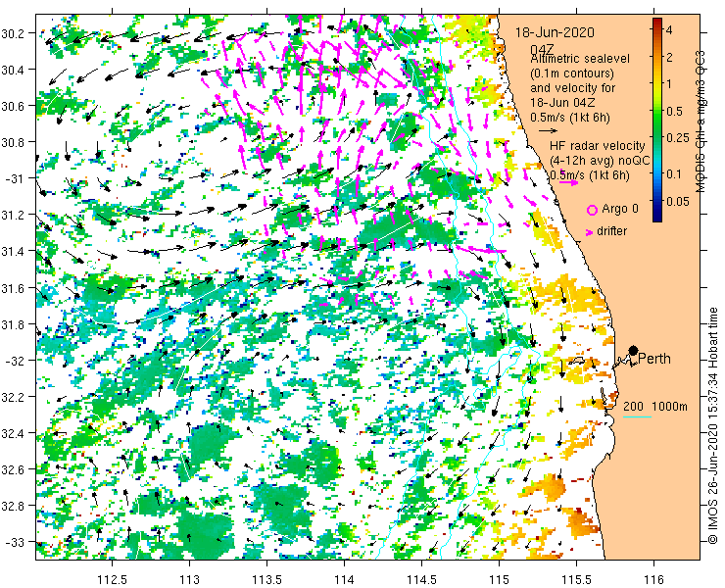Viewport: 725px width, 588px height.
Task: Click latitude axis label '32.8'
Action: pyautogui.click(x=12, y=506)
